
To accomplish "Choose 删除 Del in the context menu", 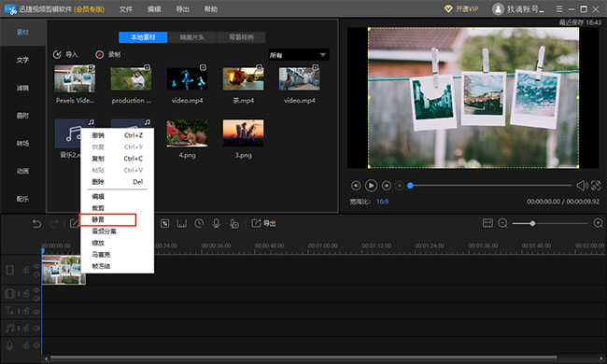I will (x=118, y=182).
